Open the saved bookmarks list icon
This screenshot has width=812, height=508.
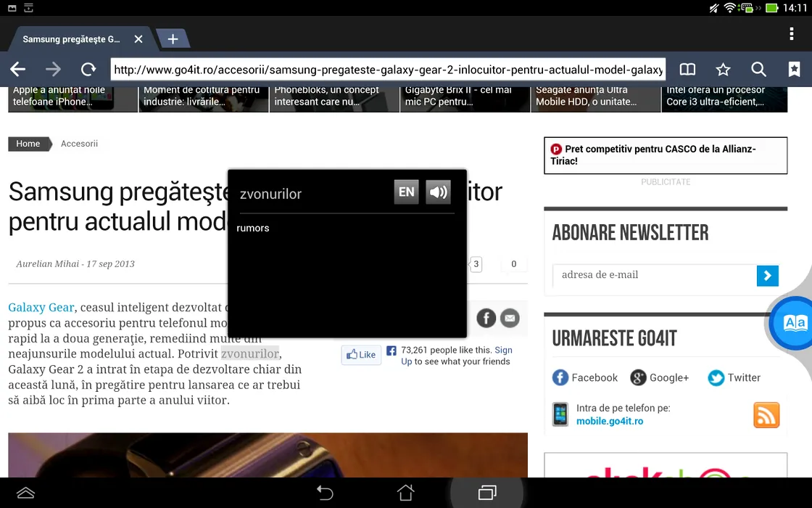[x=794, y=70]
